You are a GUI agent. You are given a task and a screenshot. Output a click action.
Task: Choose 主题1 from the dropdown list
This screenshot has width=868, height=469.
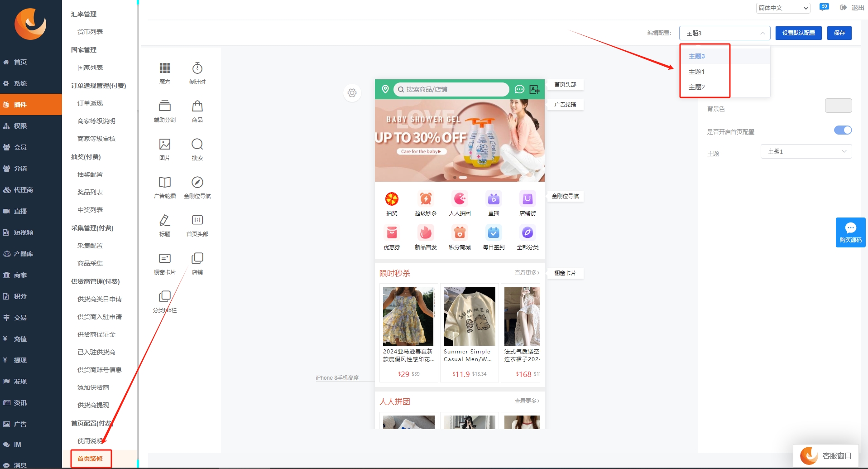pos(724,72)
